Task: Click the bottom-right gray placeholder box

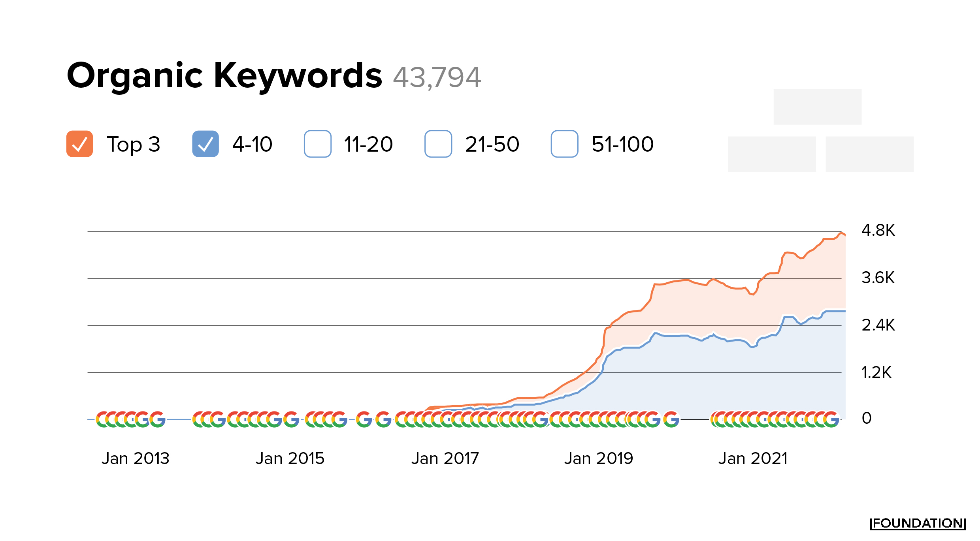Action: coord(869,154)
